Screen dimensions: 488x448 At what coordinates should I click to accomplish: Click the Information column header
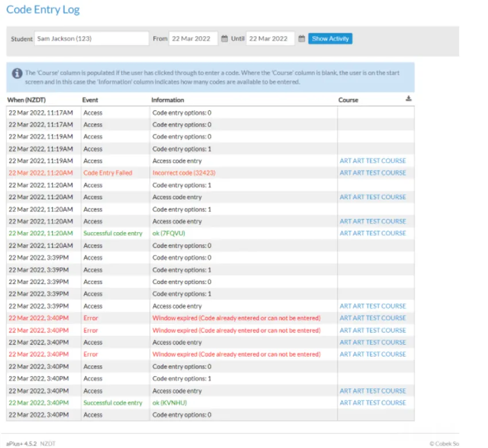(168, 100)
